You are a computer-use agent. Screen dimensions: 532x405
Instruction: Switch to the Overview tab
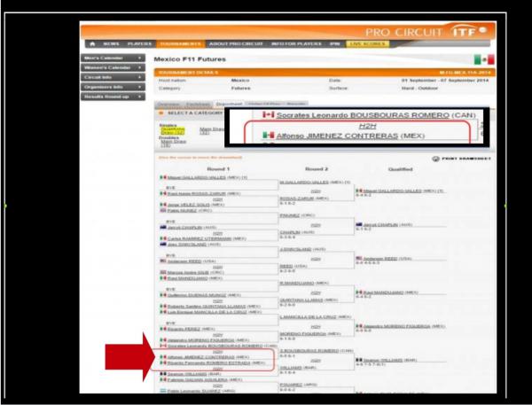click(168, 104)
